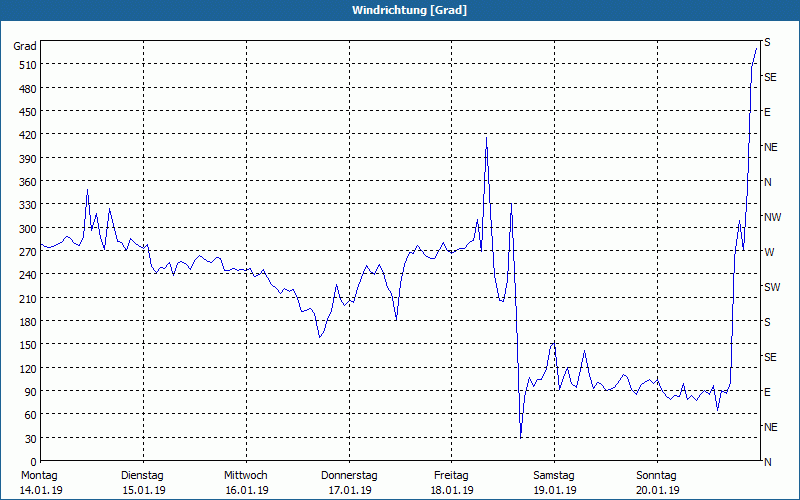Click the 16.01.19 date label

pos(247,490)
